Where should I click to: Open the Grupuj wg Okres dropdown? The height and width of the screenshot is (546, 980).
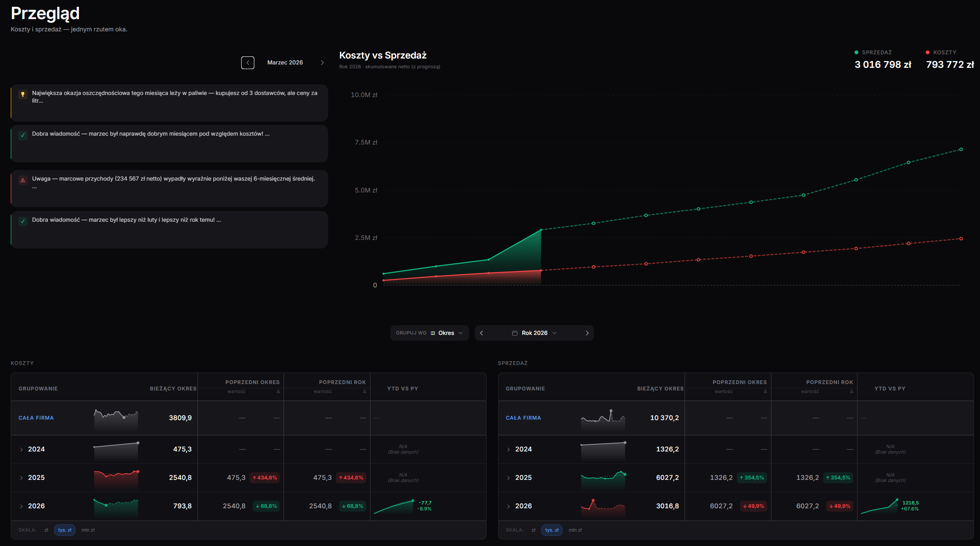point(429,333)
